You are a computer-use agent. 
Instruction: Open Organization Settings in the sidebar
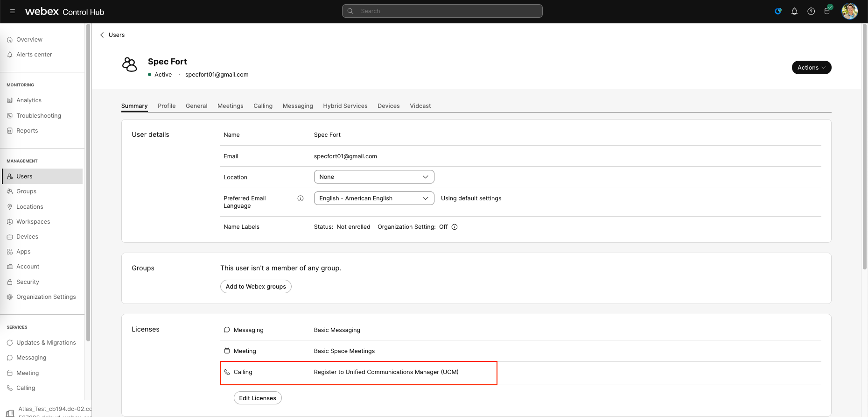(46, 297)
